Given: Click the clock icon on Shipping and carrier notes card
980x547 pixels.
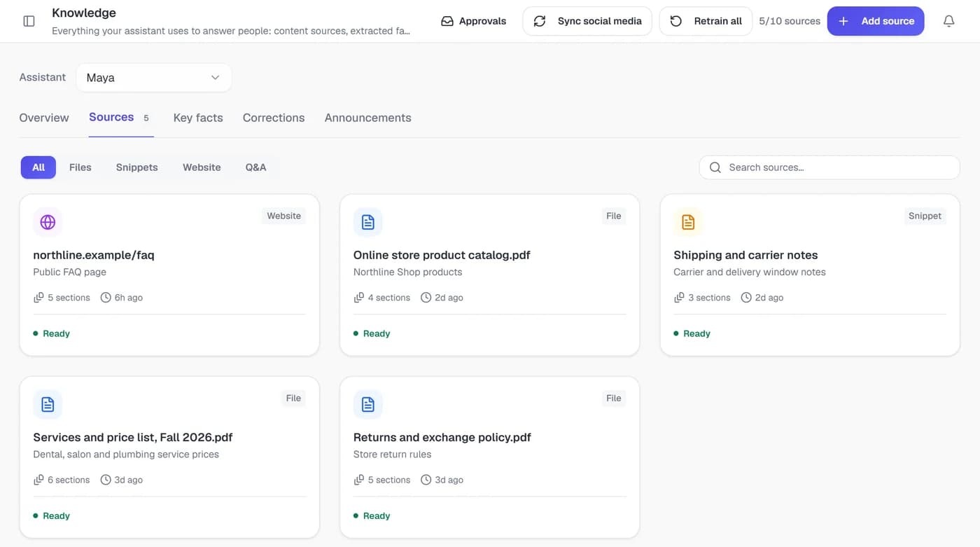Looking at the screenshot, I should pos(746,298).
